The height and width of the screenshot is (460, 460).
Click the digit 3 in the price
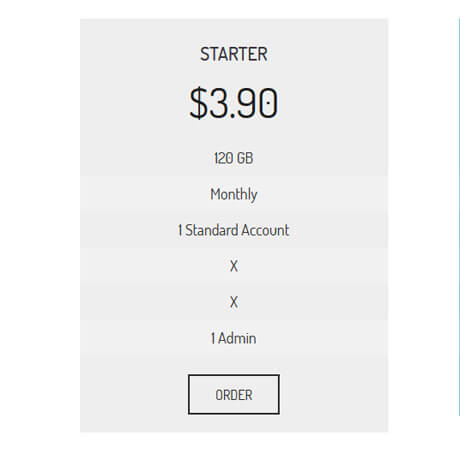click(219, 103)
